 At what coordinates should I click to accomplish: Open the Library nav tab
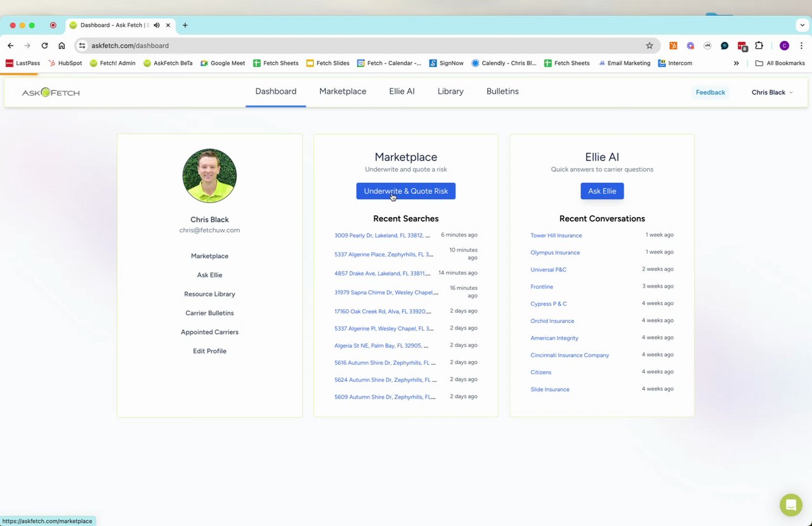450,91
